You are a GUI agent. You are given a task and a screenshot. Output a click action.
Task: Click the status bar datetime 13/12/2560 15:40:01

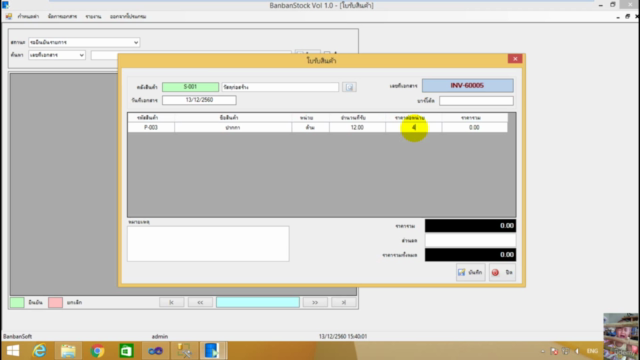click(x=343, y=336)
